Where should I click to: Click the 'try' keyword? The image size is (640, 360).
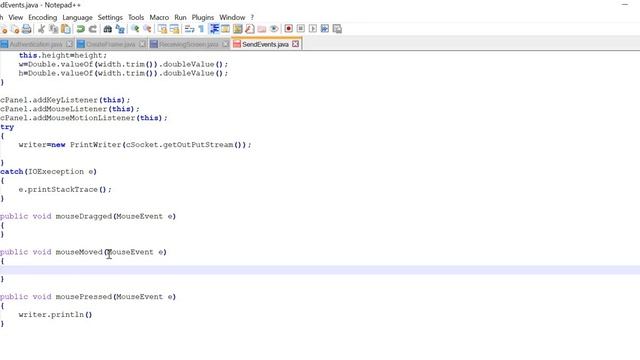(x=7, y=127)
